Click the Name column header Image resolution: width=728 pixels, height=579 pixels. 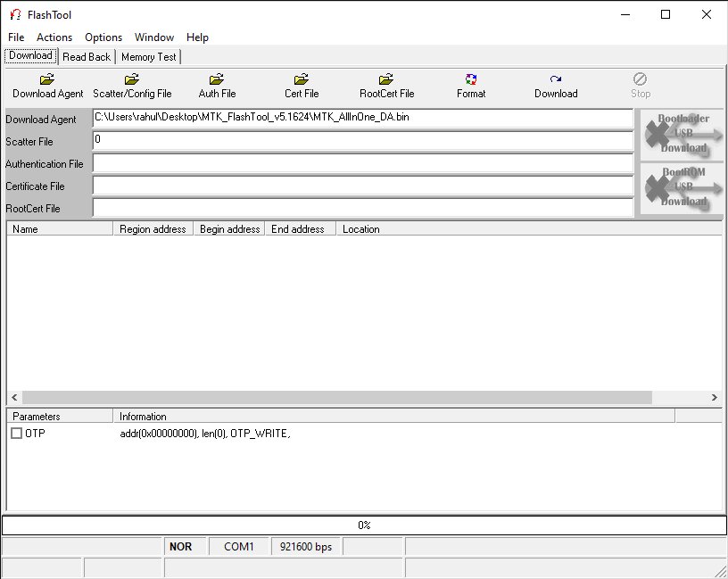(60, 229)
